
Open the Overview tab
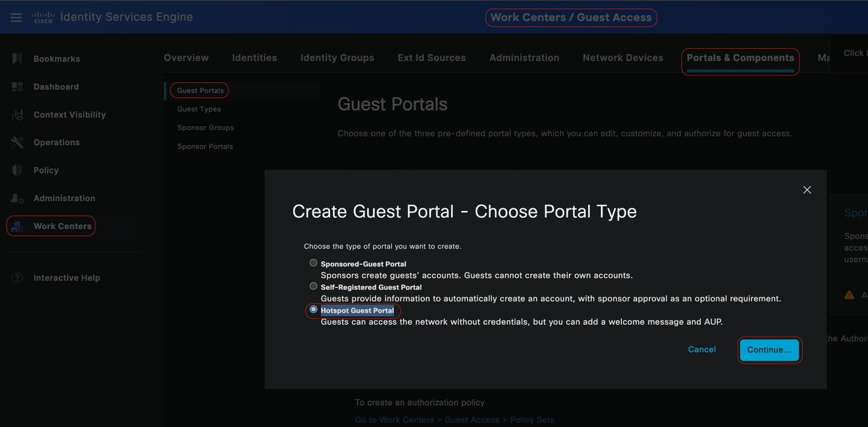(x=186, y=58)
